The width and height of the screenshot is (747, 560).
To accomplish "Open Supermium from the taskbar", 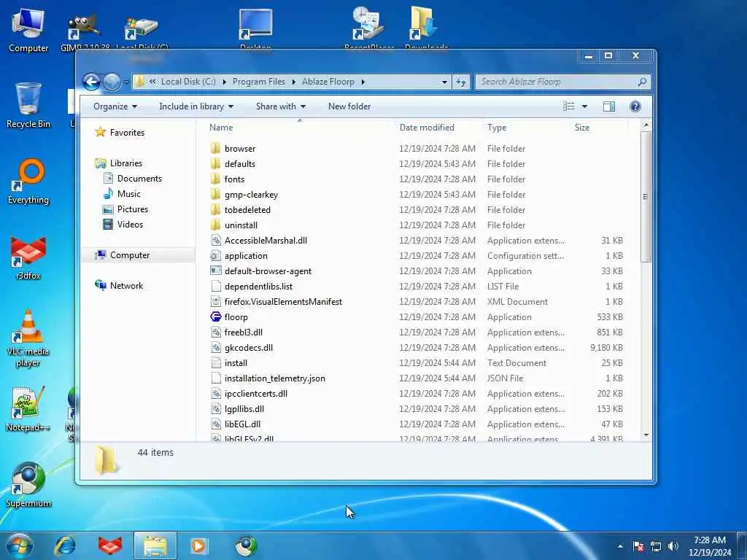I will pyautogui.click(x=246, y=545).
